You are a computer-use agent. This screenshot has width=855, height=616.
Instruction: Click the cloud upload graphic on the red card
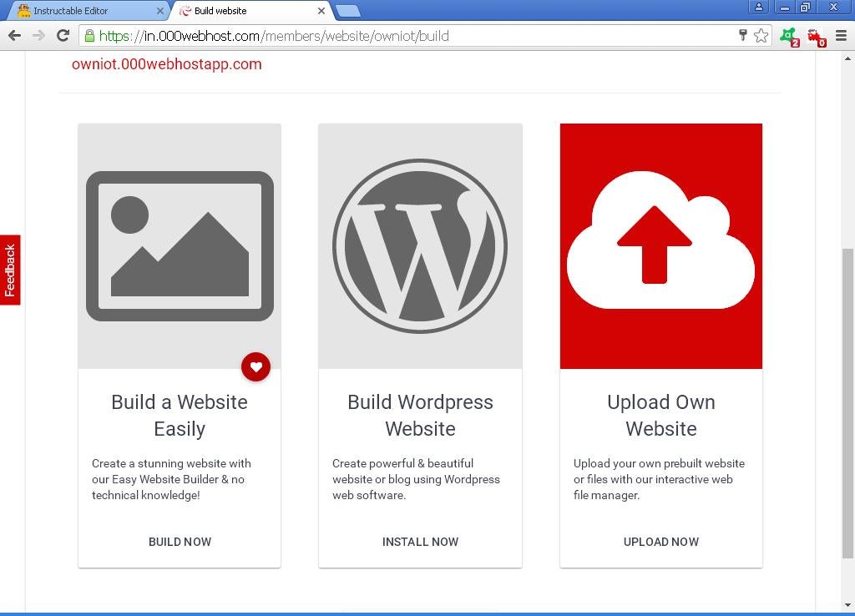tap(660, 245)
